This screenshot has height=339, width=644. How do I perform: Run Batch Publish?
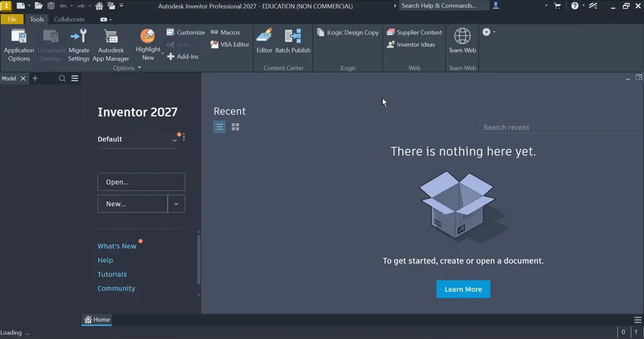coord(293,41)
